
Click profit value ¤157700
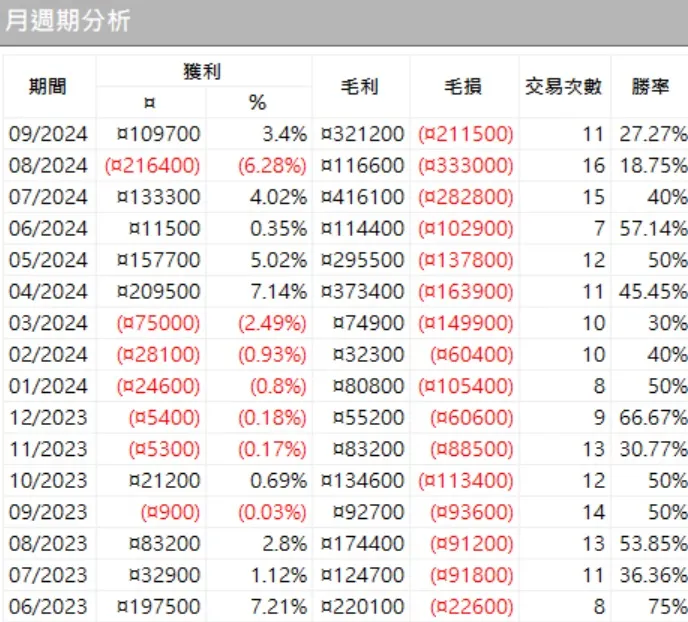(x=158, y=260)
